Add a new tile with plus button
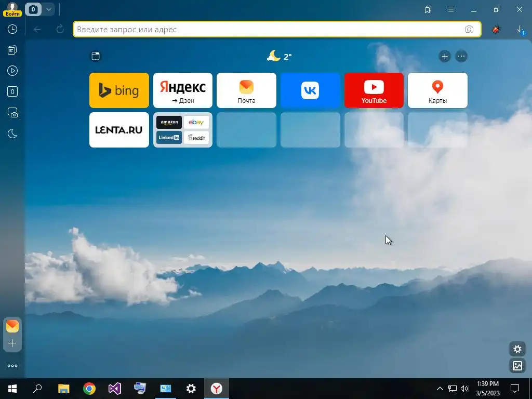The height and width of the screenshot is (399, 532). pyautogui.click(x=445, y=56)
